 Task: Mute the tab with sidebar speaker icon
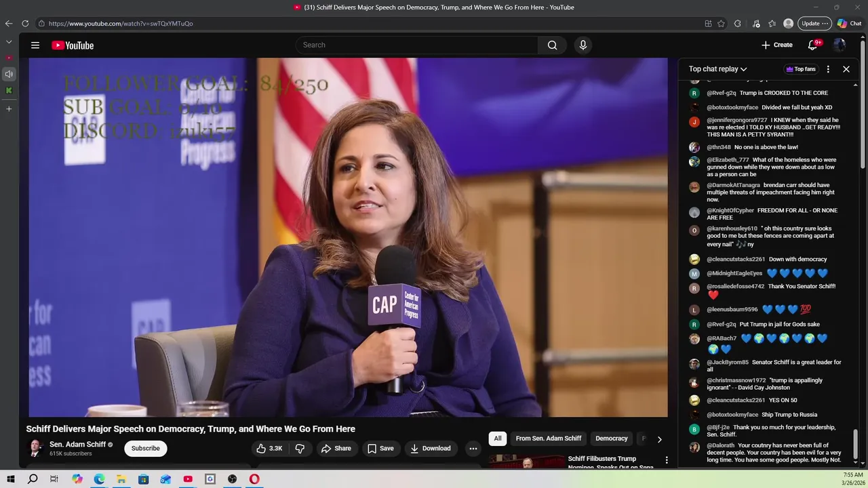(x=9, y=74)
